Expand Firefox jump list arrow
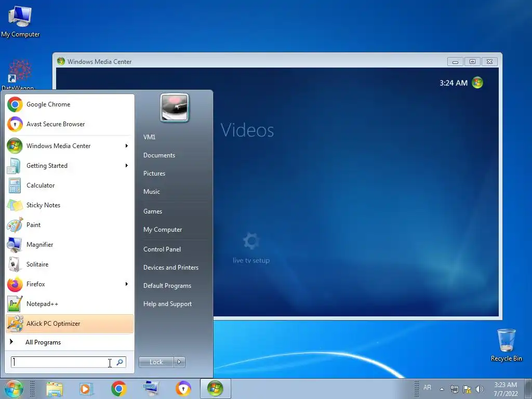Viewport: 532px width, 399px height. (x=127, y=284)
